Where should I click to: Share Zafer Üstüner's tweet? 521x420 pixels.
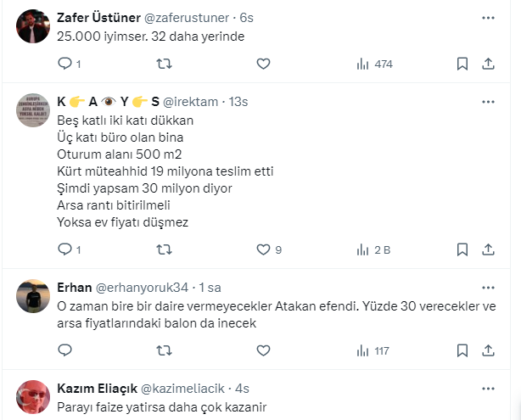coord(488,64)
